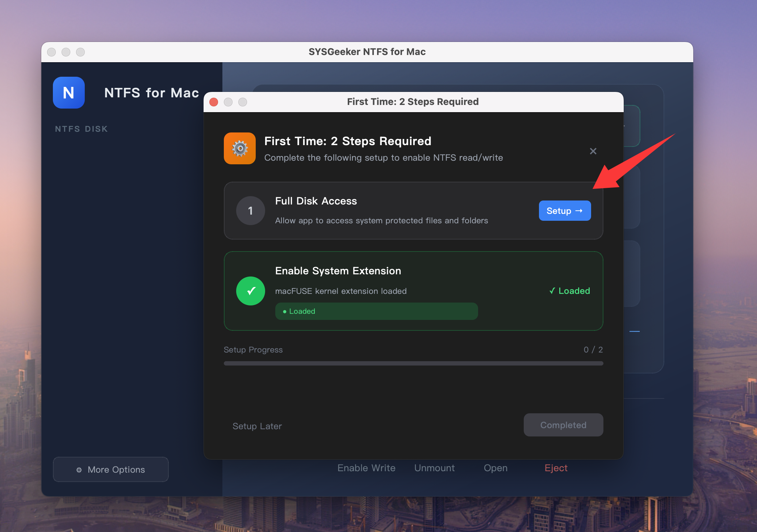This screenshot has height=532, width=757.
Task: Click the Setup Progress bar
Action: pos(413,363)
